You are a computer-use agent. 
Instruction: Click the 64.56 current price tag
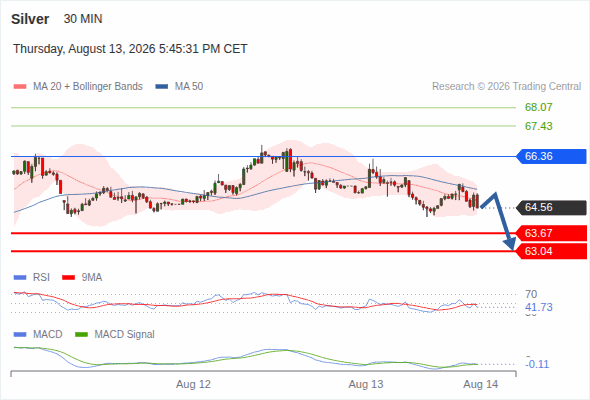(551, 207)
